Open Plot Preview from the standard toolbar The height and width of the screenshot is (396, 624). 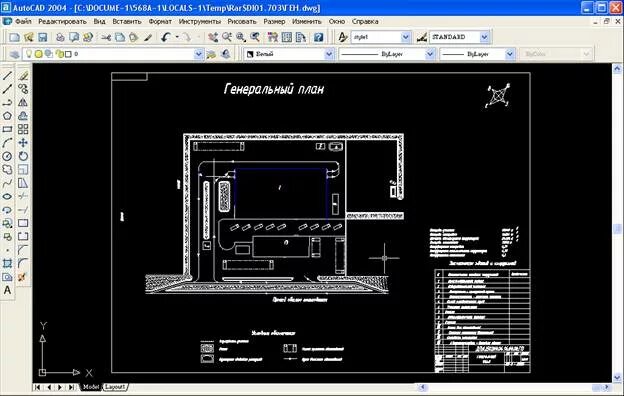pos(74,37)
